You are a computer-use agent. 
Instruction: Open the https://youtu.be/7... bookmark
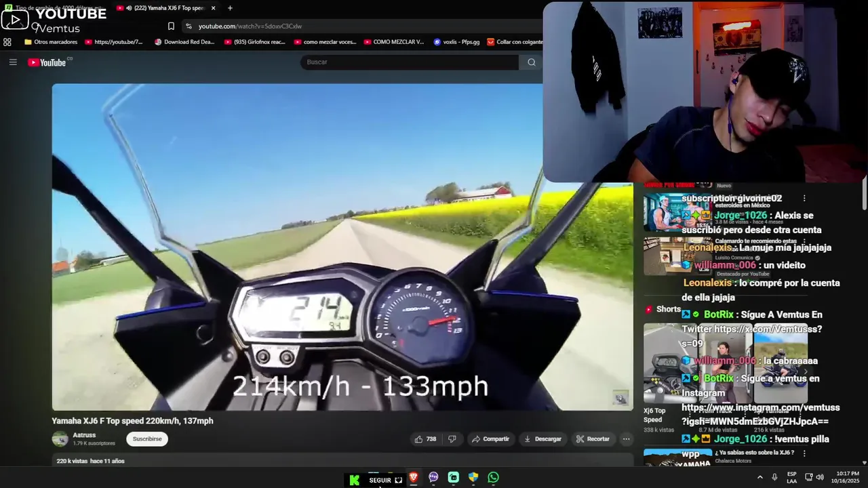[114, 42]
